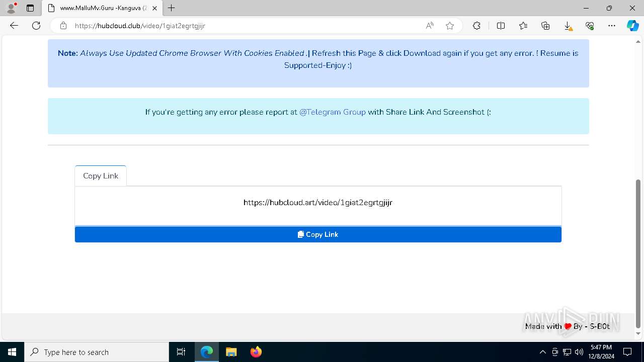Screen dimensions: 644x362
Task: Launch the Copilot sidebar icon
Action: [632, 26]
